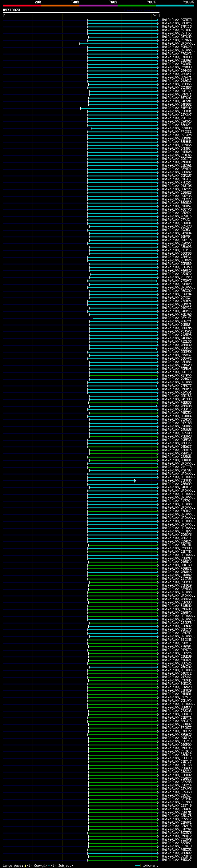This screenshot has height=868, width=197.
Task: Click the green alignment bar for UniRef100_A2TP00
Action: (124, 376)
